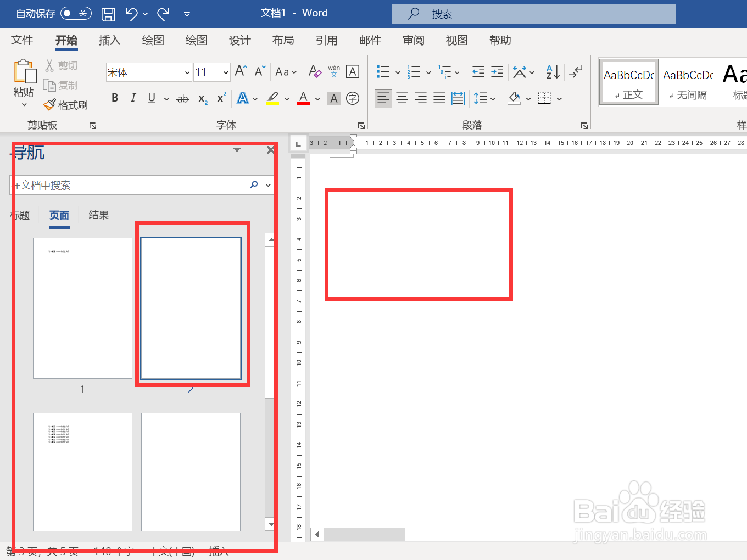The image size is (747, 560).
Task: Toggle character shading icon
Action: point(334,99)
